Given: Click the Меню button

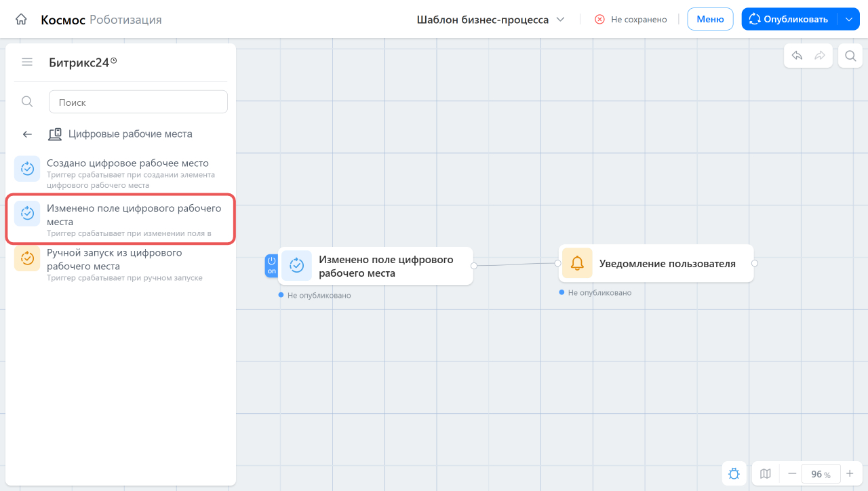Looking at the screenshot, I should click(710, 19).
